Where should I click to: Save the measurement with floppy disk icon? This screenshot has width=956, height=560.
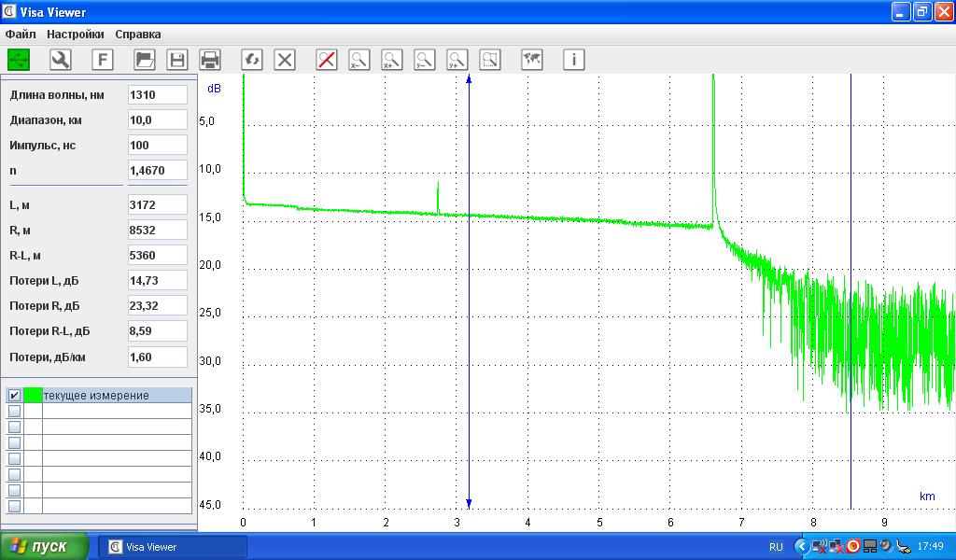[x=176, y=60]
